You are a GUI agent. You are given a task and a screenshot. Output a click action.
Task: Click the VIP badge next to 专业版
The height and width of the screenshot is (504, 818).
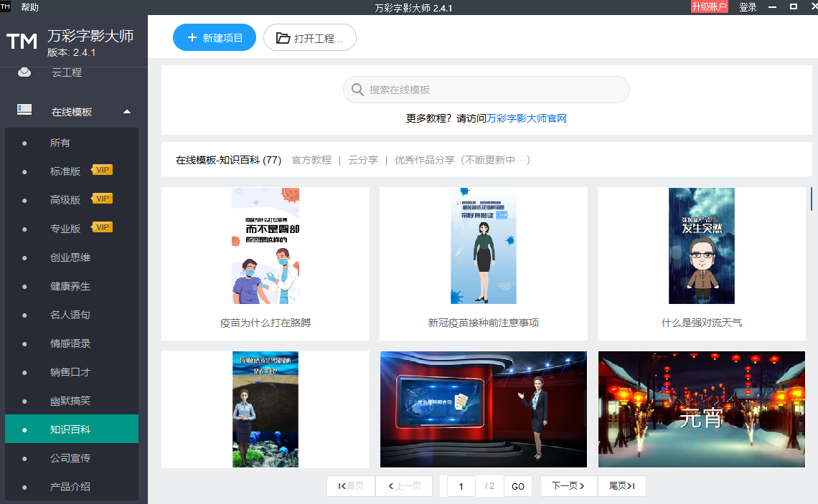click(102, 227)
